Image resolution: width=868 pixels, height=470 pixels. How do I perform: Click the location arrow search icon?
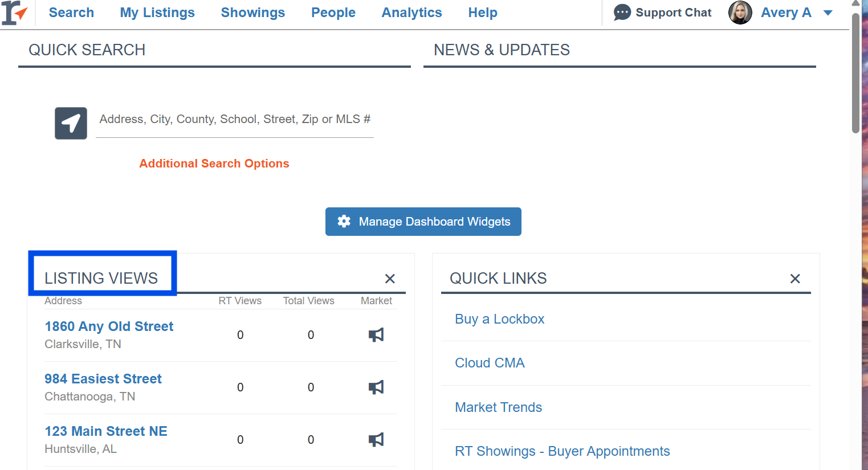coord(71,123)
